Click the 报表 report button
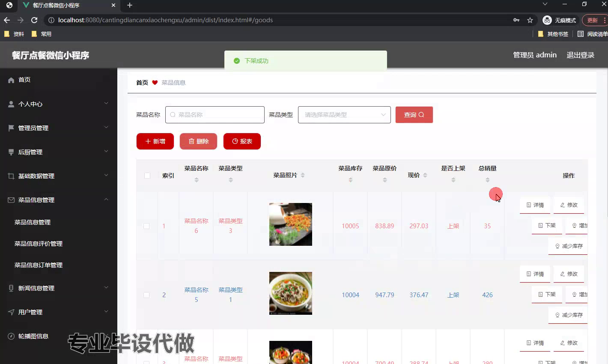The image size is (608, 364). pos(242,141)
